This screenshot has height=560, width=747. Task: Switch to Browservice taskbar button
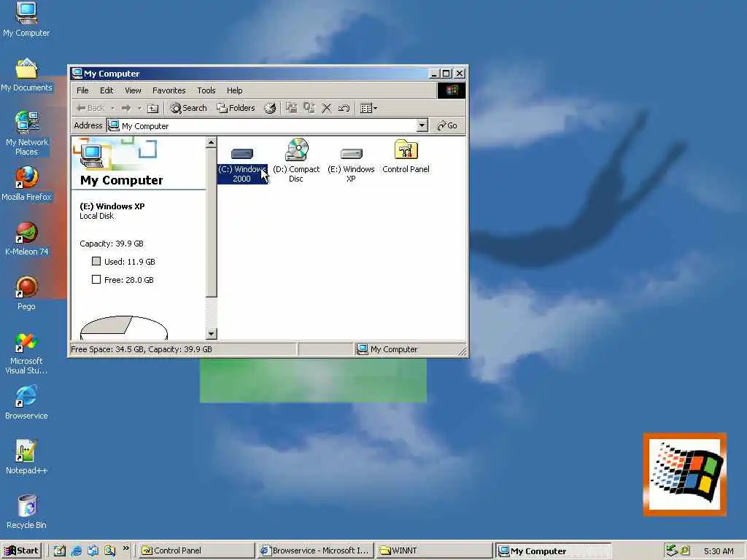click(315, 551)
